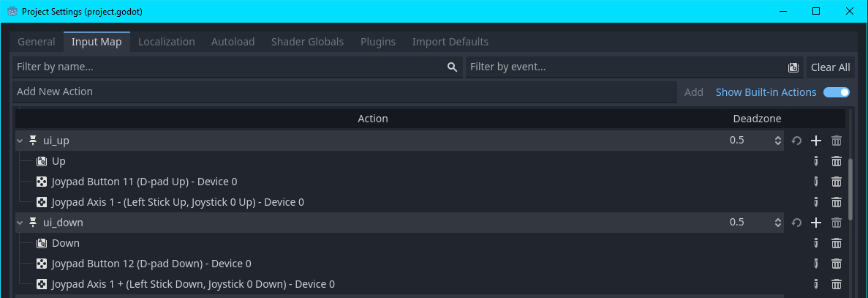Add an event to ui_down action

pyautogui.click(x=815, y=223)
